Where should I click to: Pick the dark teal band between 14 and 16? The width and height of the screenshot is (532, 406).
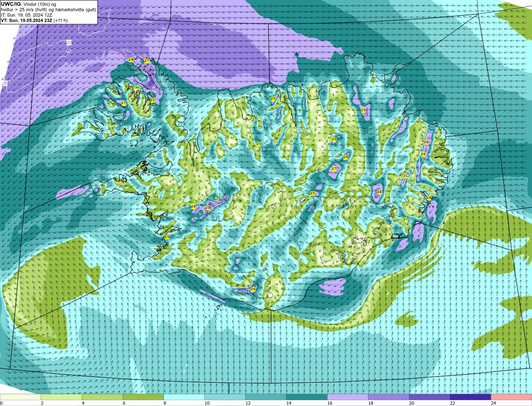coord(308,397)
